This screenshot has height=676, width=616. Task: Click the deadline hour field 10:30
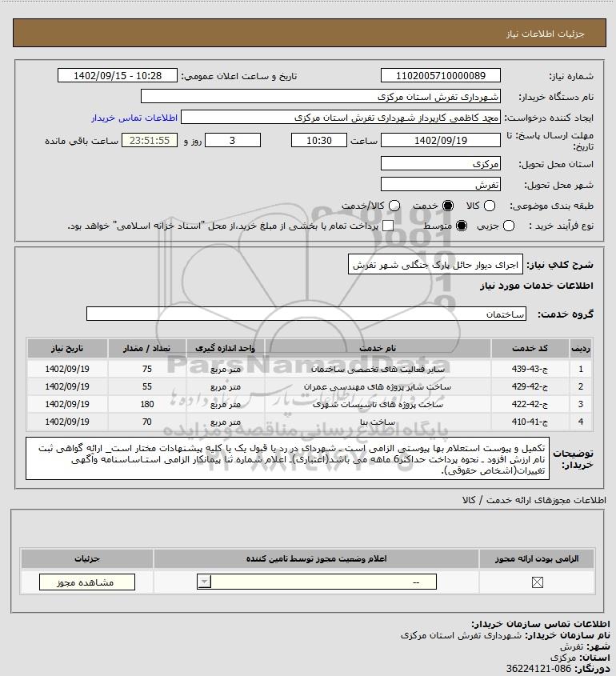pos(319,141)
